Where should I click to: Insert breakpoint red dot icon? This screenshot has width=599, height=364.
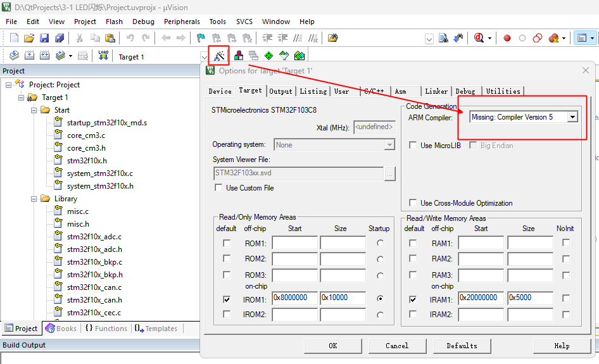pyautogui.click(x=507, y=38)
